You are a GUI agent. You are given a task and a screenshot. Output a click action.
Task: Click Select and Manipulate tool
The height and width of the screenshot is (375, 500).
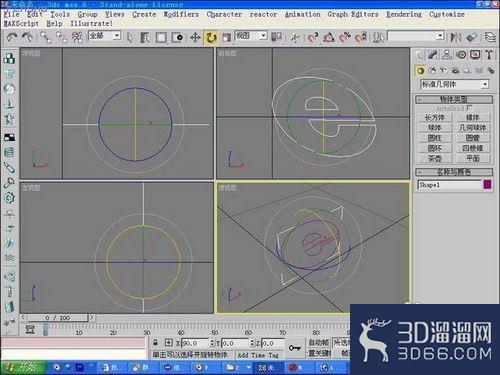(295, 37)
